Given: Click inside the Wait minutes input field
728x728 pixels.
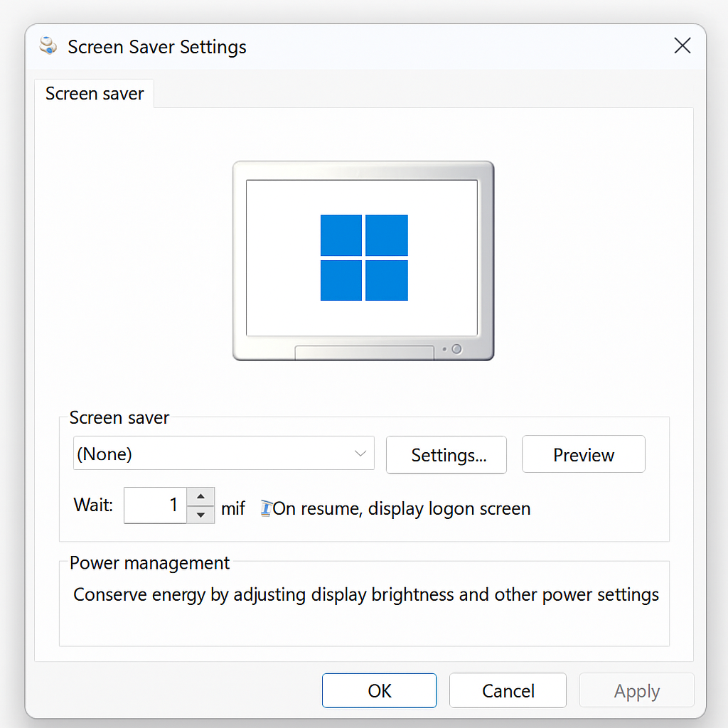Looking at the screenshot, I should tap(155, 505).
